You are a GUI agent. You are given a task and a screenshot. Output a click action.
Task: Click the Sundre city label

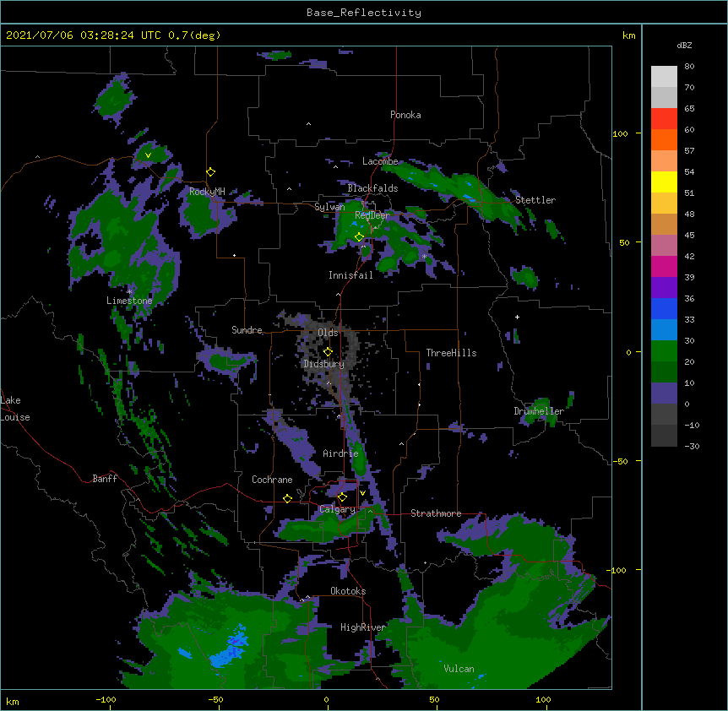pyautogui.click(x=247, y=330)
